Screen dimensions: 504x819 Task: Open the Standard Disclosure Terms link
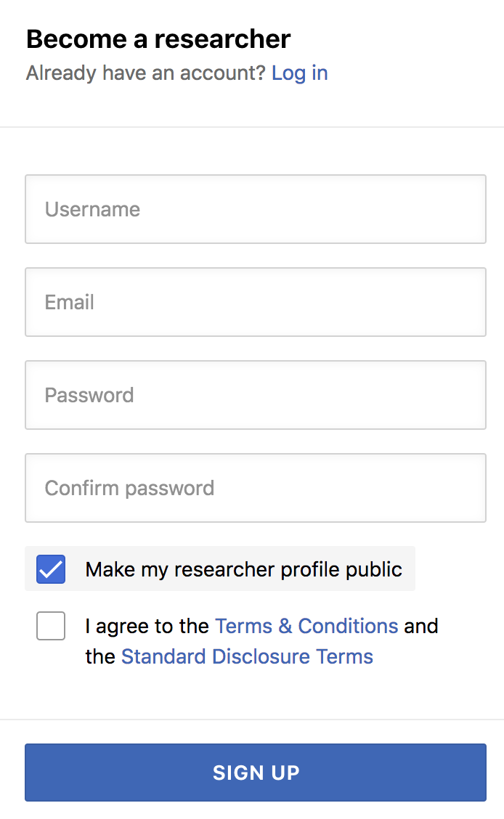pos(247,657)
